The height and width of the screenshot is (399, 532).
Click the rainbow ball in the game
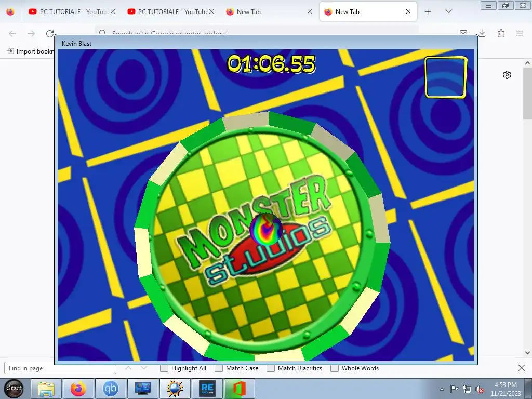click(266, 230)
